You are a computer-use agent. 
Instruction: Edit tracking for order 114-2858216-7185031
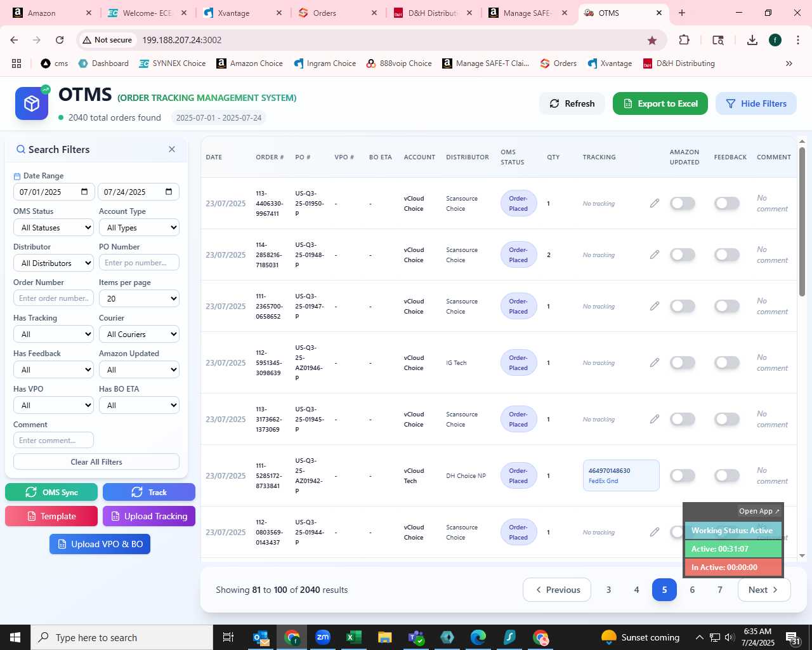coord(655,255)
